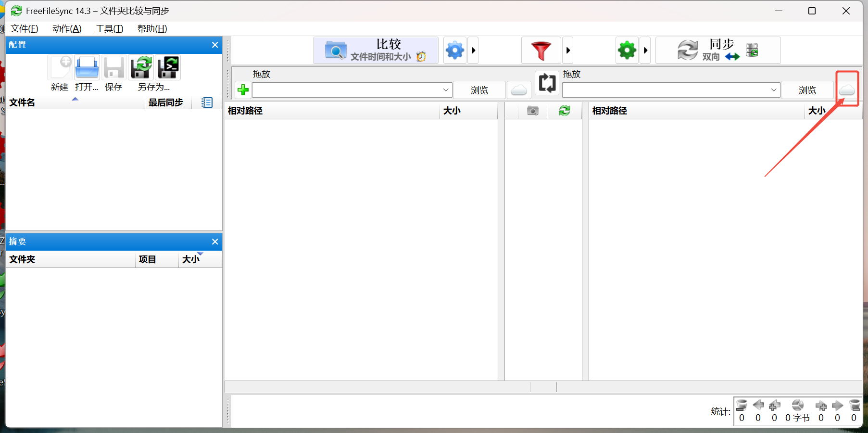
Task: Open filter settings with the red funnel
Action: click(541, 50)
